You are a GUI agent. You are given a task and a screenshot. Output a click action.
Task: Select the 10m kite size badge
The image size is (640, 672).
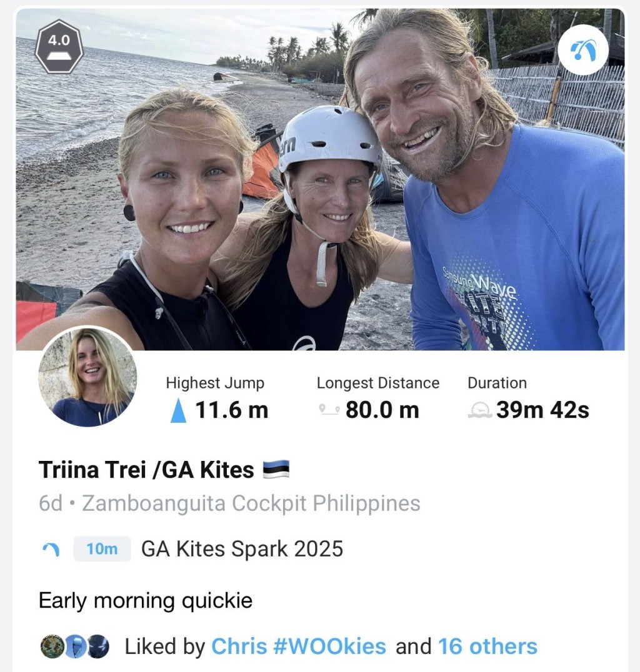tap(102, 550)
